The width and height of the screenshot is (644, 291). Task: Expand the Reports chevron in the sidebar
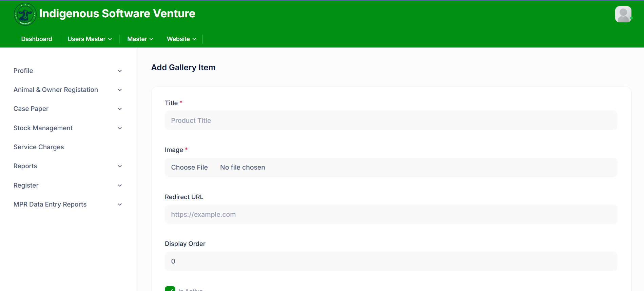pyautogui.click(x=120, y=166)
